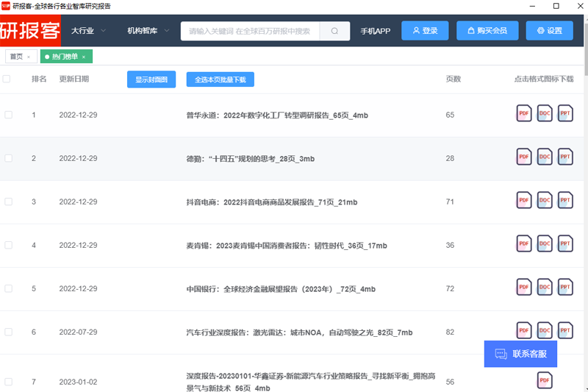The image size is (588, 392).
Task: Download PPT of rank 6 lidar report
Action: point(565,330)
